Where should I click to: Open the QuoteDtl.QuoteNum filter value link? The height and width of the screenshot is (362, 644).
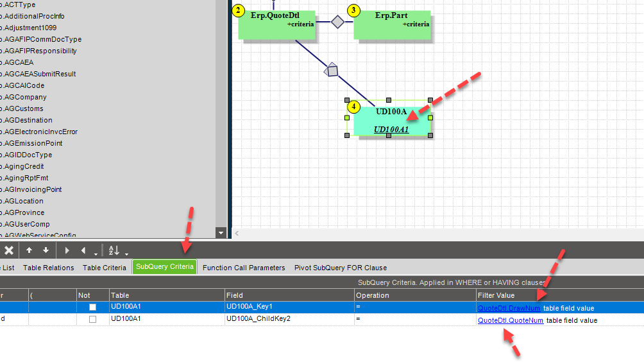(511, 320)
